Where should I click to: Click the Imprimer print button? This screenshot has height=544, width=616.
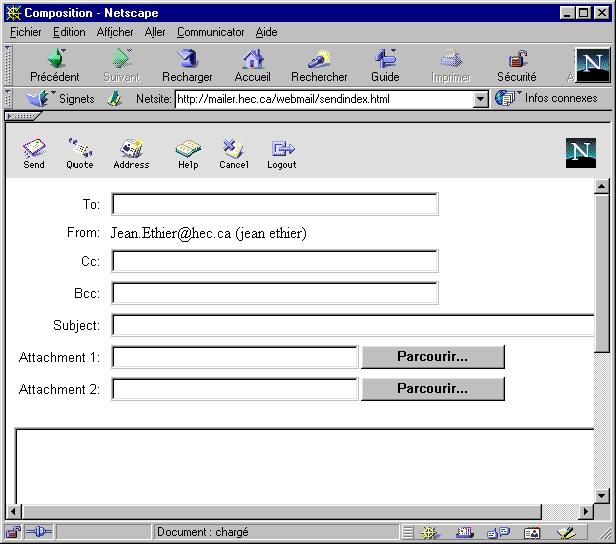coord(451,66)
